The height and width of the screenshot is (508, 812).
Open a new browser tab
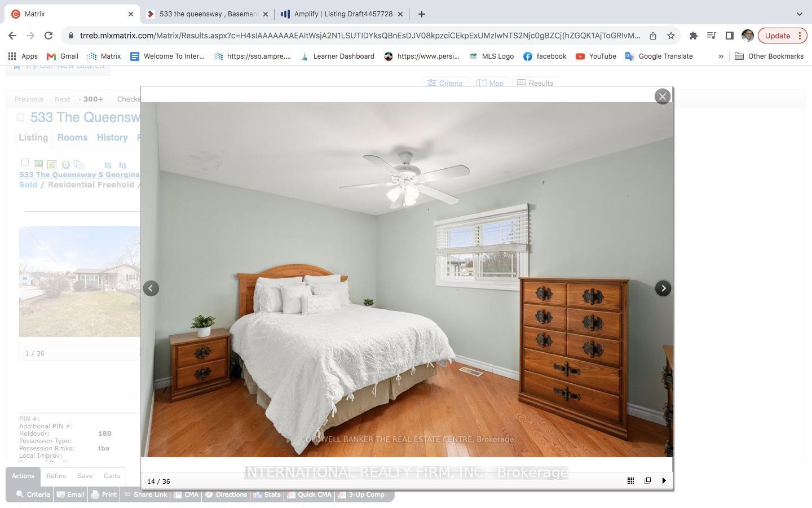pyautogui.click(x=421, y=14)
